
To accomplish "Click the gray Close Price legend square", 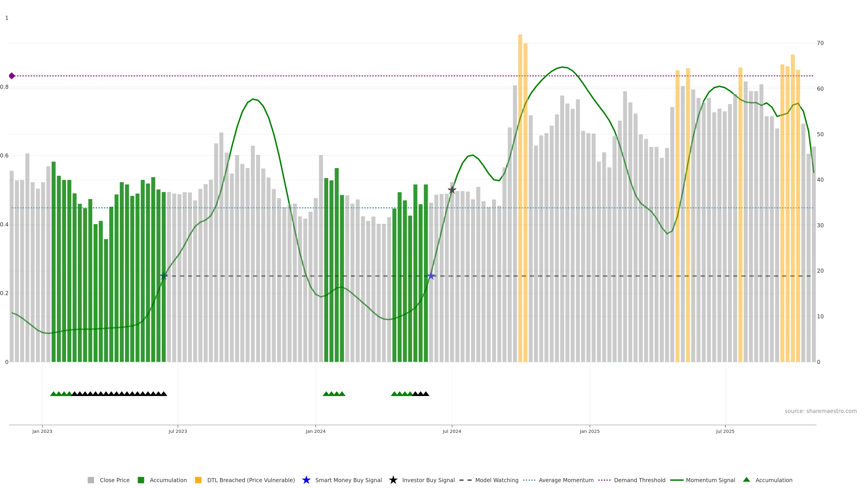I will point(91,480).
